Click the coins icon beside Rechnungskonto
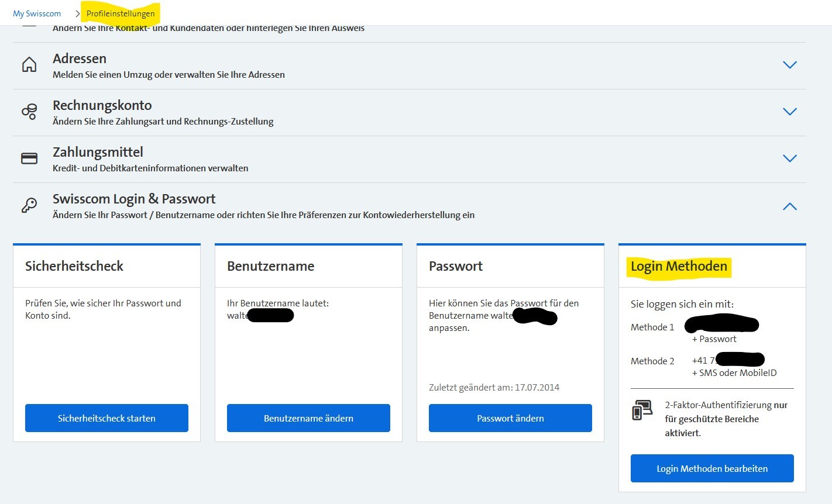The image size is (832, 504). [x=29, y=112]
